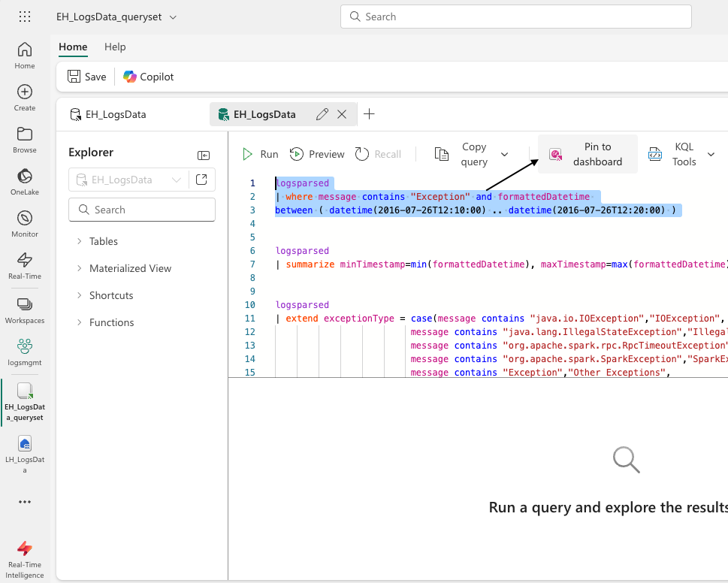Click the Save button

[87, 77]
